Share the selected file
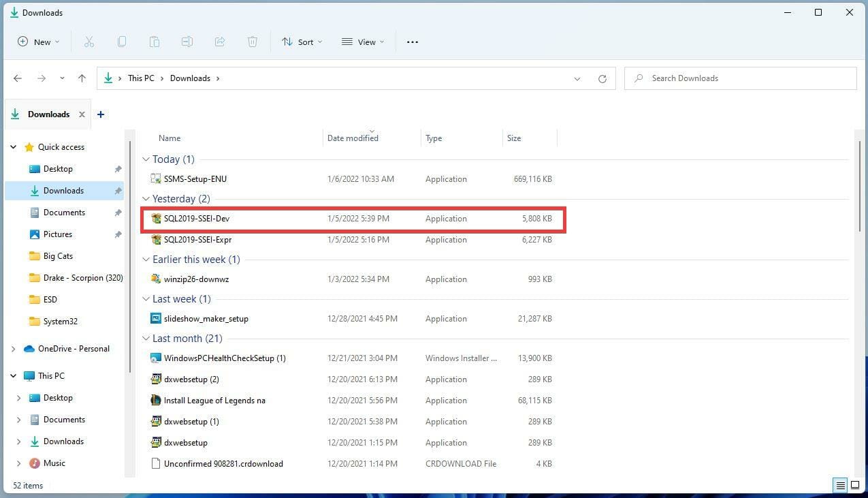Screen dimensions: 868x498 220,42
